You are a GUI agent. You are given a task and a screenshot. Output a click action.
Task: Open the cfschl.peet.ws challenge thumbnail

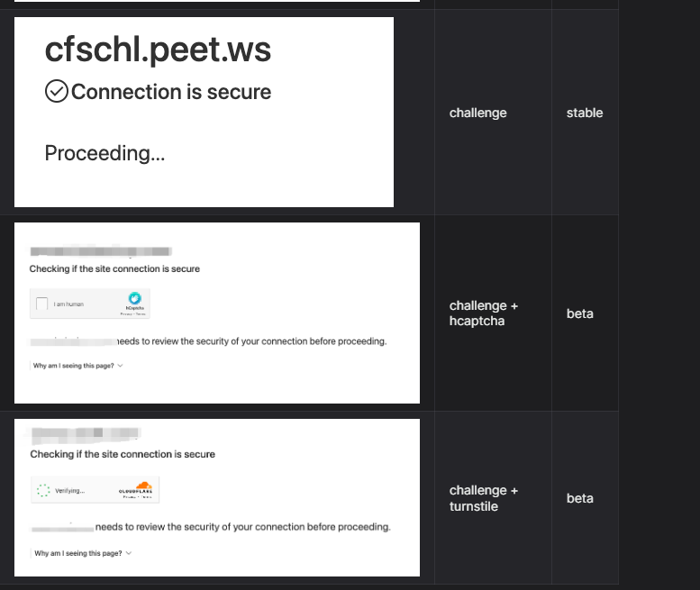[204, 112]
